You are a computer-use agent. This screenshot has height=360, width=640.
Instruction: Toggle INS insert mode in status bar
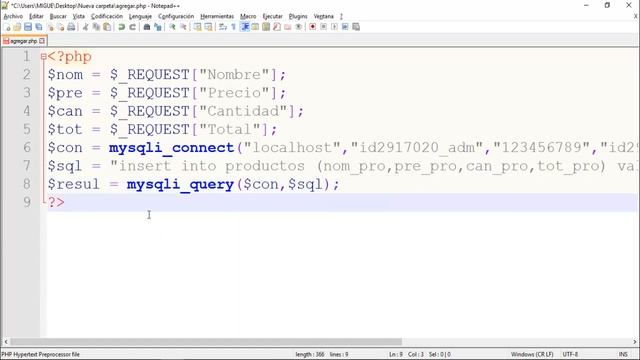[x=623, y=354]
